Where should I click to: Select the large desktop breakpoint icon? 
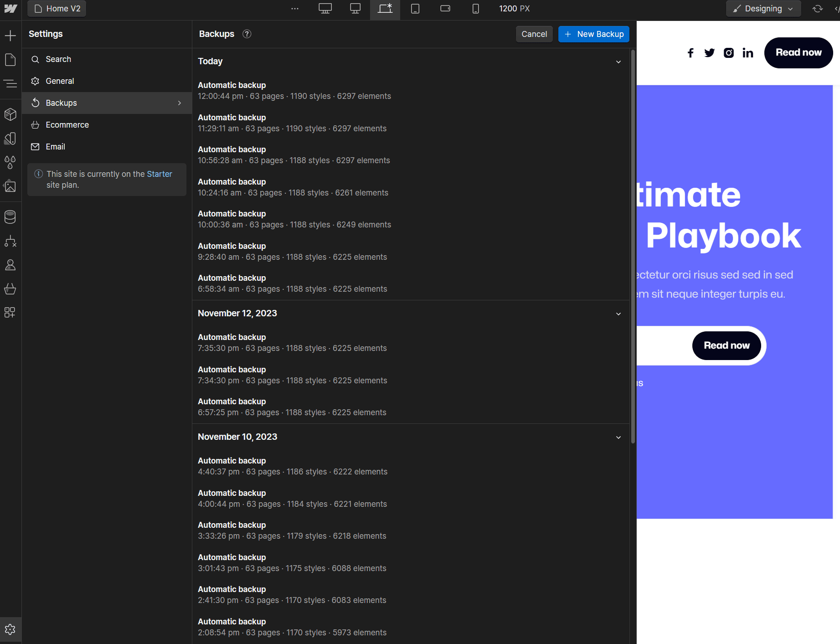click(325, 9)
